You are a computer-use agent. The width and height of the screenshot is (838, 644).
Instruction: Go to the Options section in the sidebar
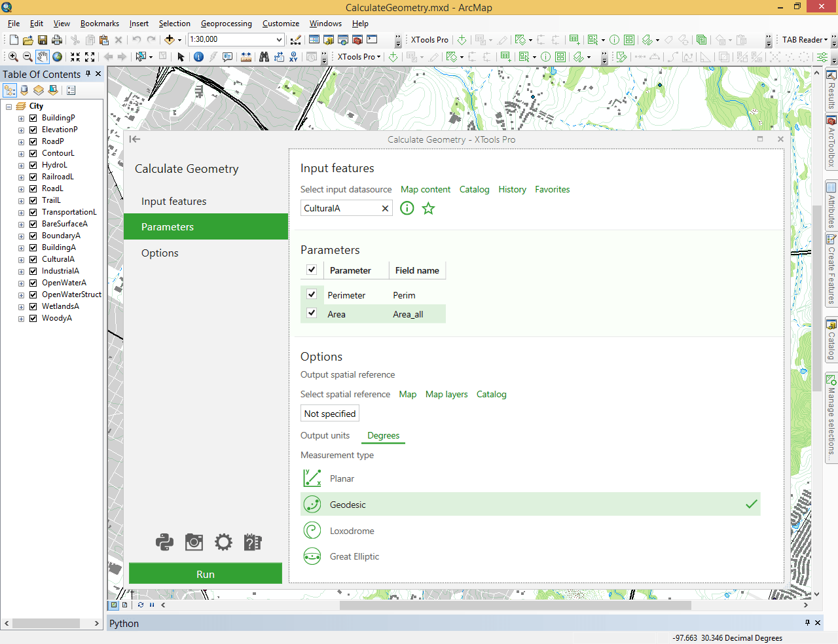click(206, 253)
